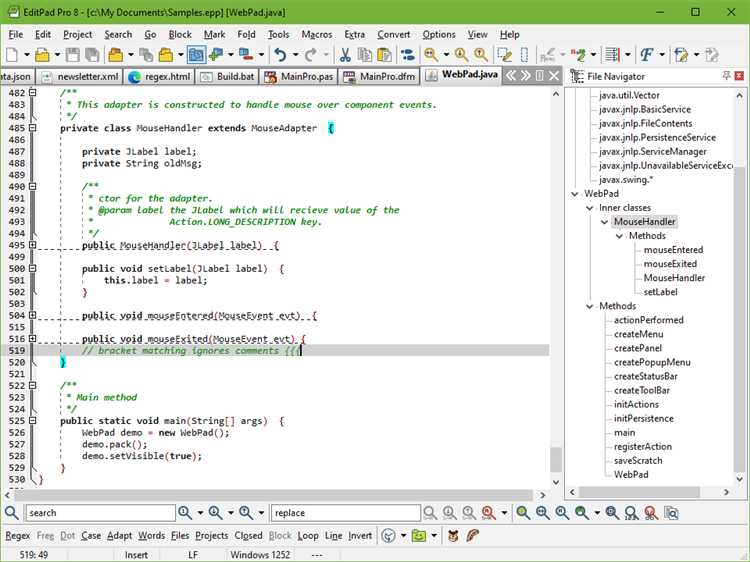
Task: Click the replace text input field
Action: (x=346, y=513)
